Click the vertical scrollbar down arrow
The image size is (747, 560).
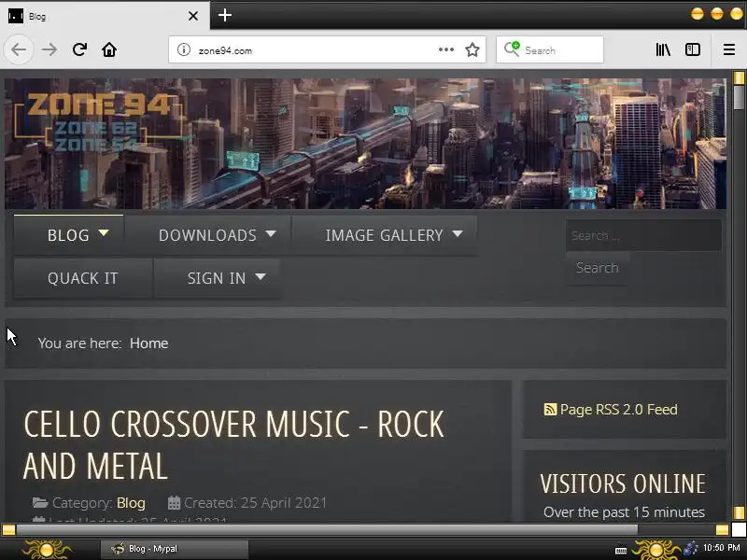click(x=739, y=512)
